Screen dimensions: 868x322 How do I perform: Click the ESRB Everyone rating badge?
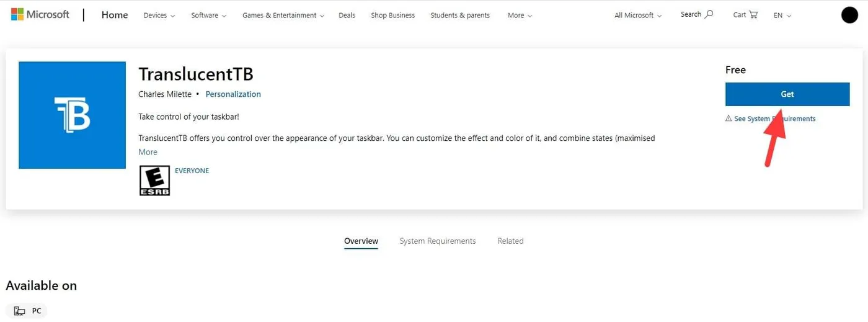(155, 181)
